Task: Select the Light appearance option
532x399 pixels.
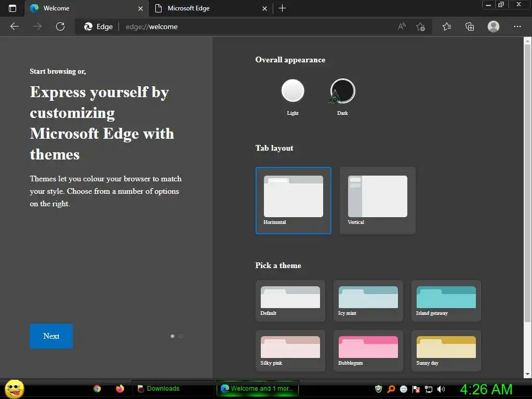Action: click(x=293, y=90)
